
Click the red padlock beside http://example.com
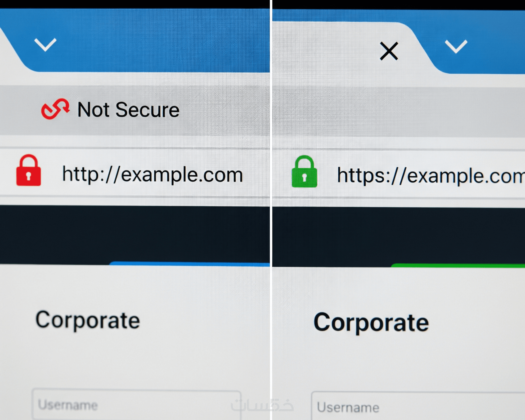29,171
